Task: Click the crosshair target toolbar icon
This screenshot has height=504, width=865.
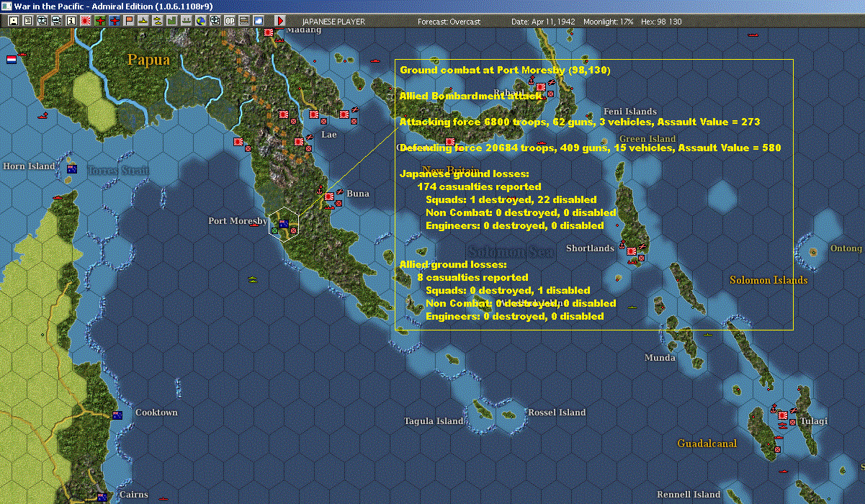Action: tap(215, 21)
